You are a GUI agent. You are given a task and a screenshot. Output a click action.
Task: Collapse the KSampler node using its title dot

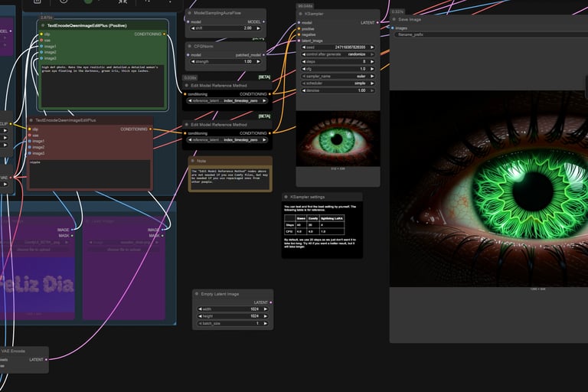click(300, 14)
